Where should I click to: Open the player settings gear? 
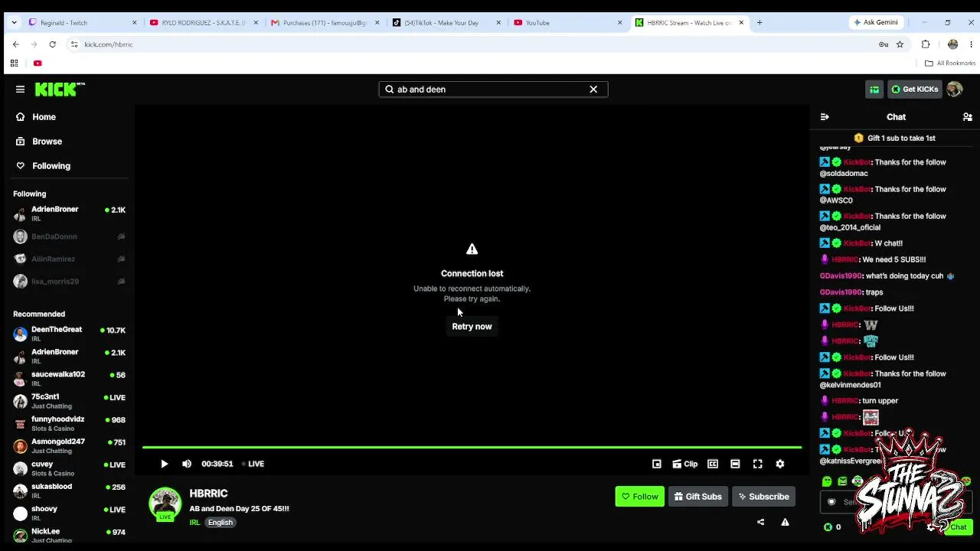[780, 464]
